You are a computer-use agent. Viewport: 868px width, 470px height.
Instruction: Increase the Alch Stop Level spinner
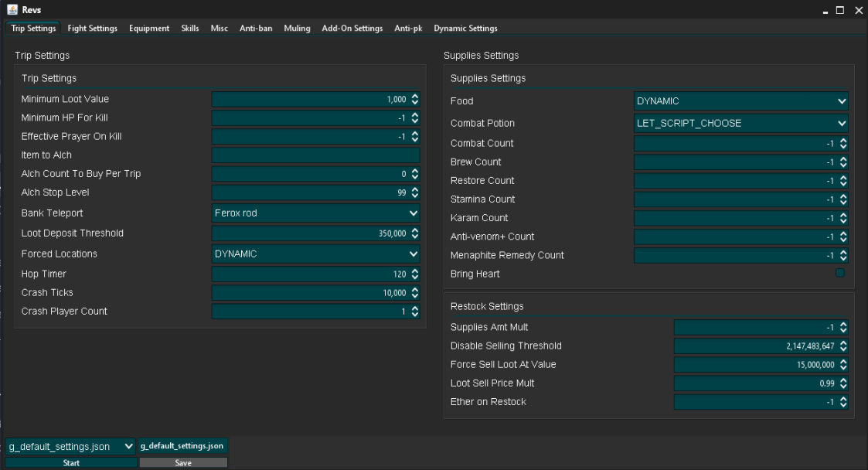coord(414,189)
